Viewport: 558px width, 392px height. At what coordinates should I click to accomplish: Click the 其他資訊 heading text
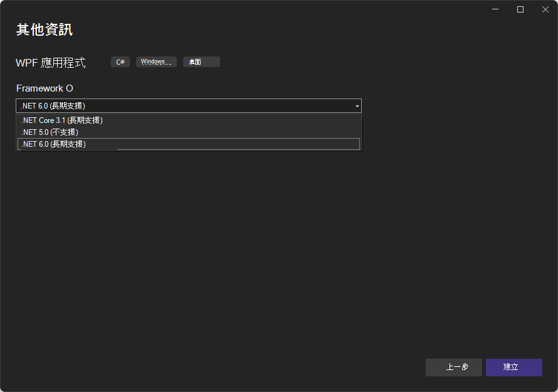pyautogui.click(x=45, y=29)
